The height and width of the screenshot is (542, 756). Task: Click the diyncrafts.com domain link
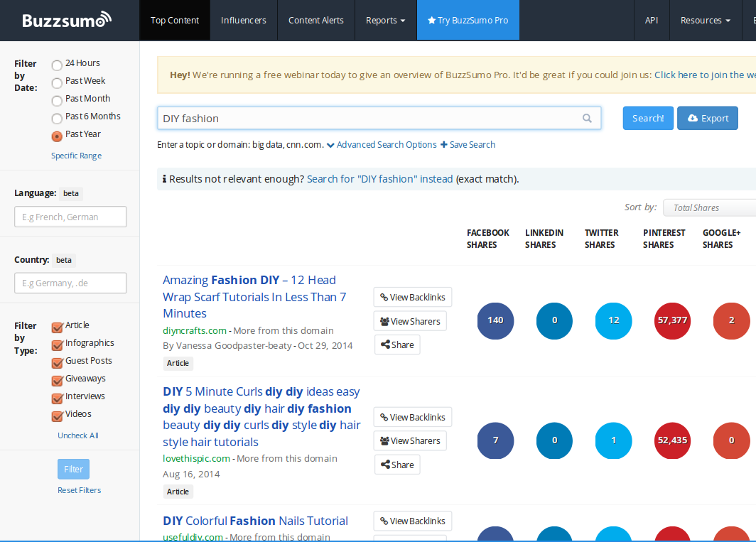(x=195, y=331)
